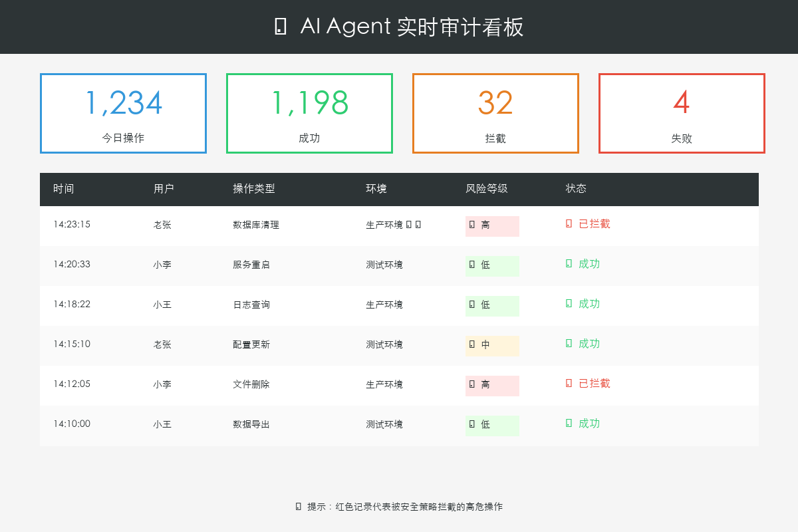The height and width of the screenshot is (532, 798).
Task: Click the 配置更新 operation cell
Action: pos(251,344)
